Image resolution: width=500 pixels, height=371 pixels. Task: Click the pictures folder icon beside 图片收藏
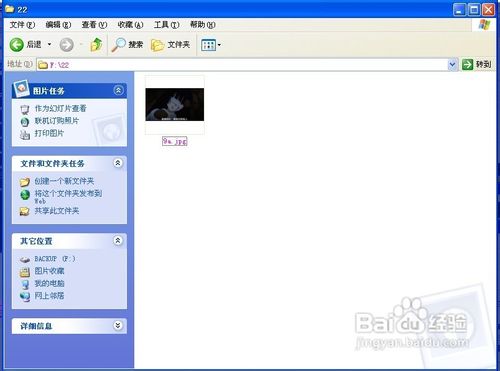(x=25, y=272)
